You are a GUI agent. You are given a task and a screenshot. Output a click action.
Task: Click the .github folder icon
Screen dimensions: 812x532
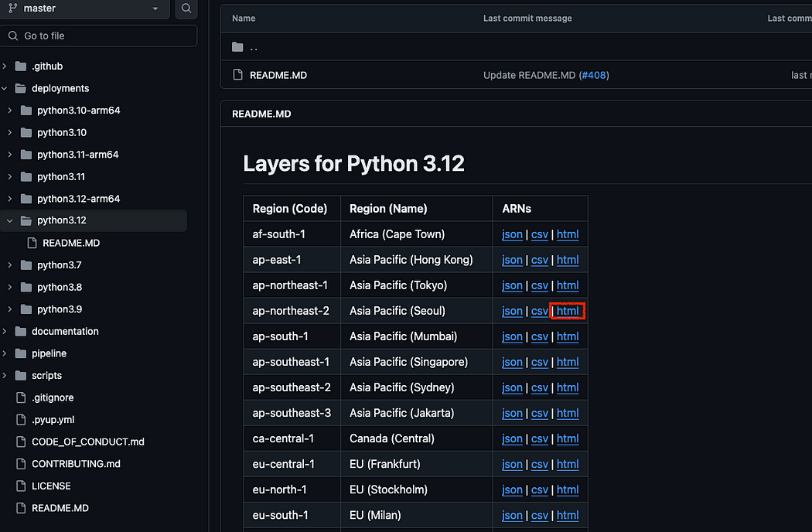point(21,66)
